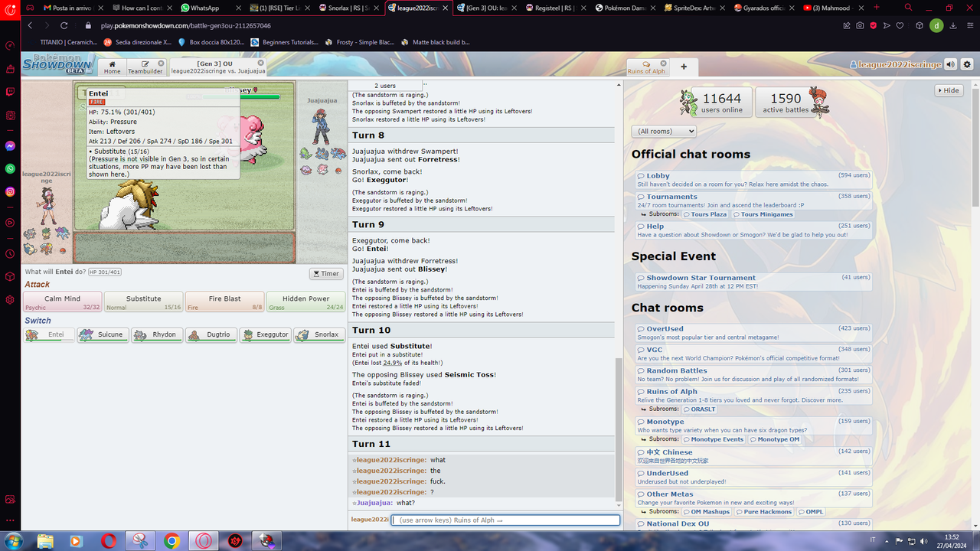The height and width of the screenshot is (551, 980).
Task: Open Tours Minigames subroom
Action: tap(763, 214)
